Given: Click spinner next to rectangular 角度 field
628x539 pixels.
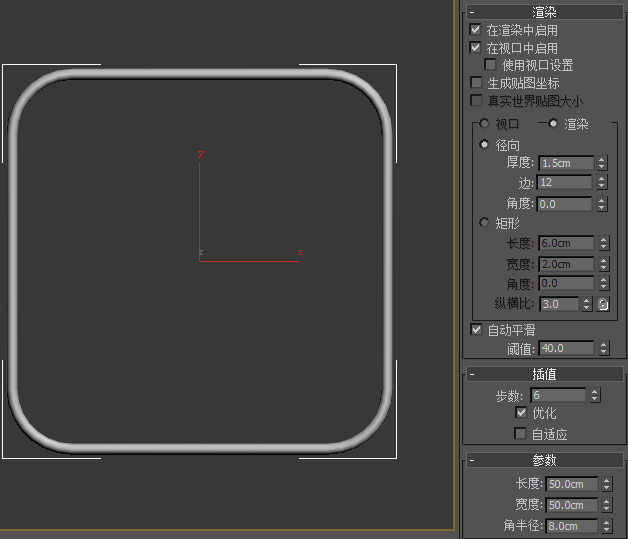Looking at the screenshot, I should (604, 284).
